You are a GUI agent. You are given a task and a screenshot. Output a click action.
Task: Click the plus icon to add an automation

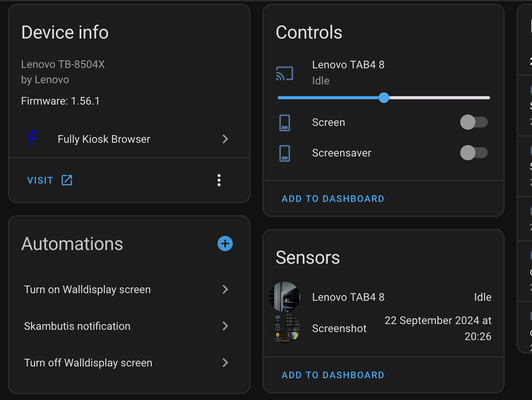coord(225,244)
